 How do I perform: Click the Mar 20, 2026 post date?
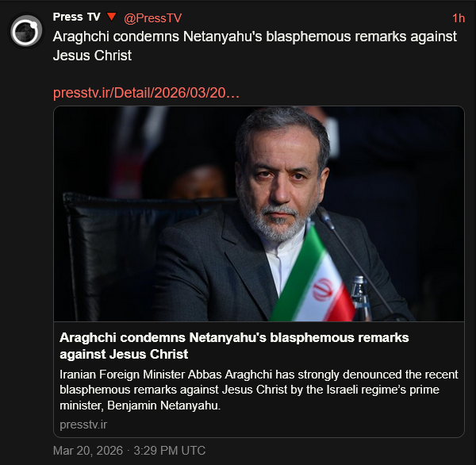tap(88, 451)
